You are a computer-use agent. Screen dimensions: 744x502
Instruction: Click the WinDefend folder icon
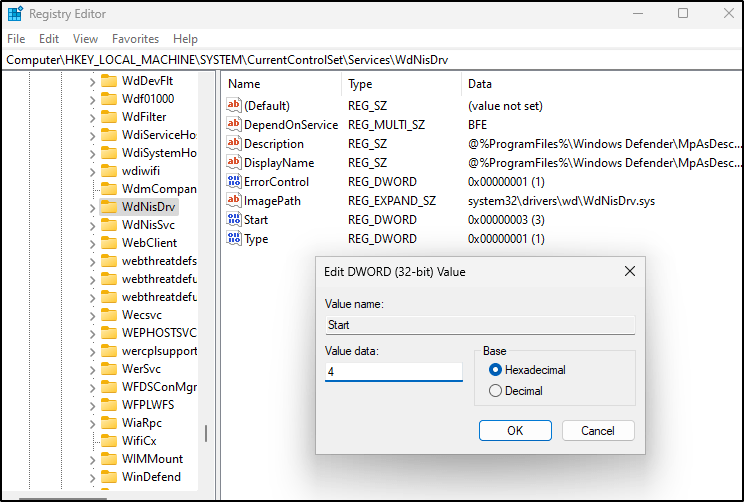click(108, 477)
